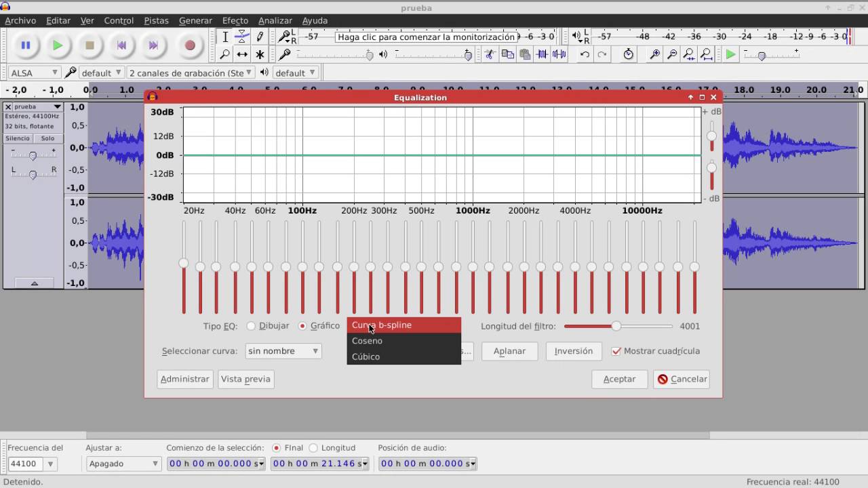This screenshot has width=868, height=488.
Task: Click the Stop transport button
Action: pyautogui.click(x=90, y=45)
